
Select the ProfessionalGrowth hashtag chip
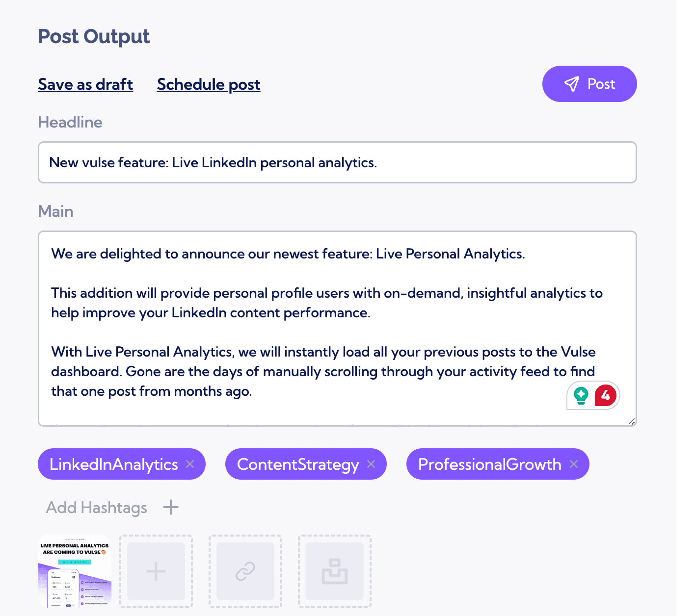(489, 464)
